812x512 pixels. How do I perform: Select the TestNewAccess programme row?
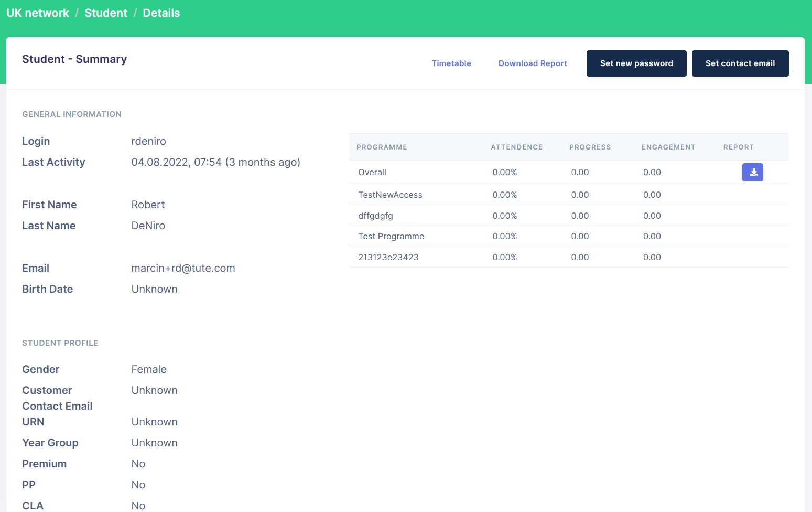(x=390, y=195)
